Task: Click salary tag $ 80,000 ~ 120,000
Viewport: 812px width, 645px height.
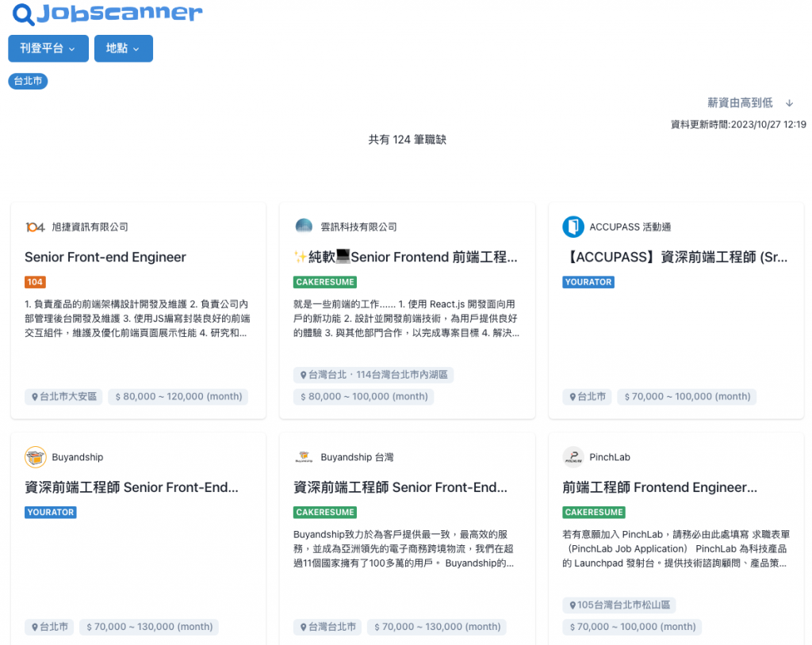Action: coord(178,396)
